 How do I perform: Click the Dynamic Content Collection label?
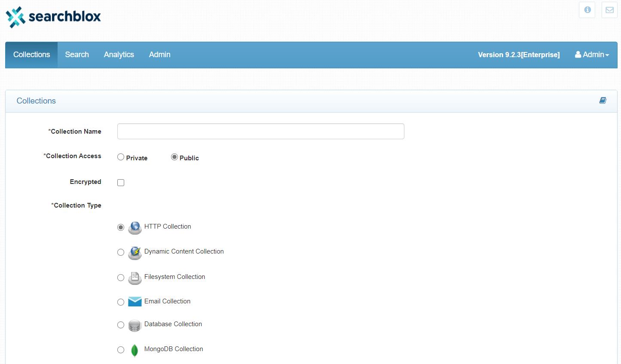pos(184,251)
